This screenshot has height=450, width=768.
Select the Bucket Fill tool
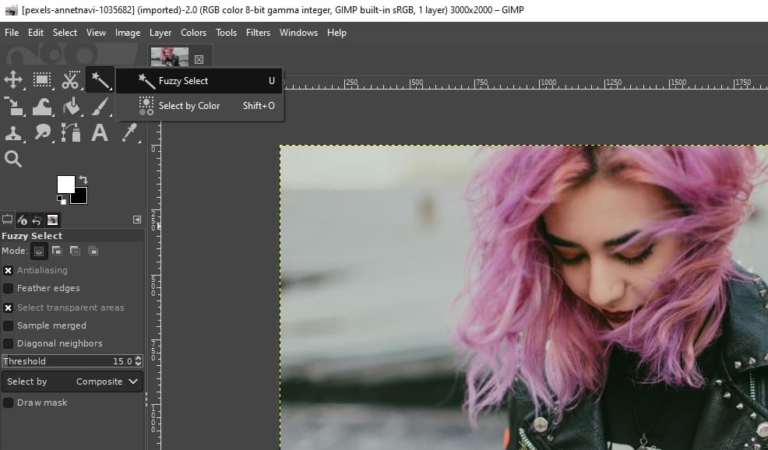pos(70,106)
